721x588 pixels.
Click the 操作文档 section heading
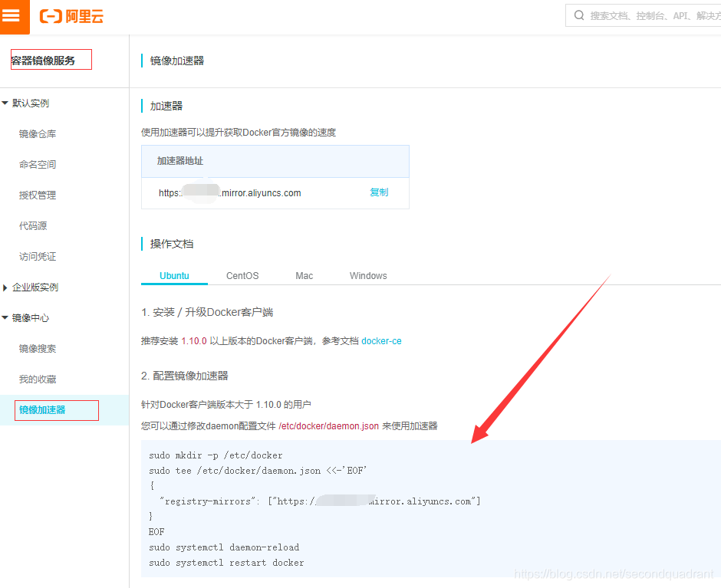(x=172, y=244)
